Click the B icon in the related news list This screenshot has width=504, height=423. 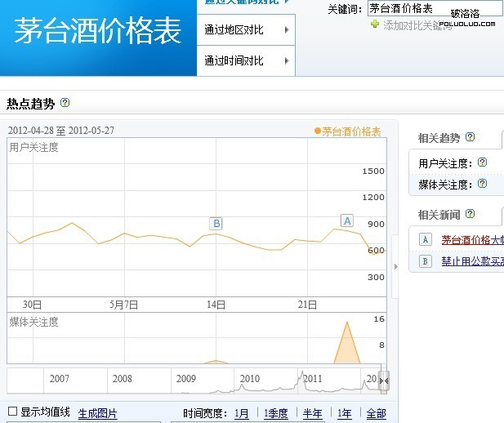[425, 261]
